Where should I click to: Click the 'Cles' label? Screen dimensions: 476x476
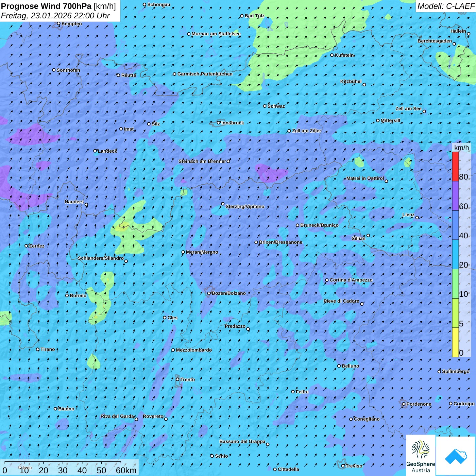pyautogui.click(x=172, y=318)
